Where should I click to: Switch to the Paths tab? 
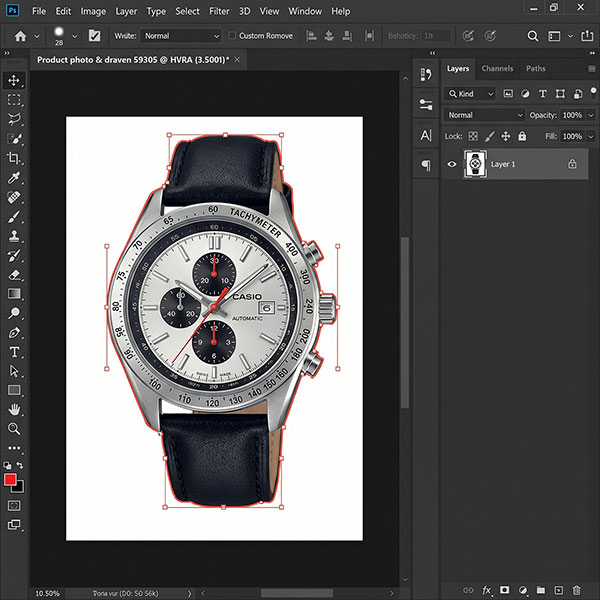pos(536,68)
